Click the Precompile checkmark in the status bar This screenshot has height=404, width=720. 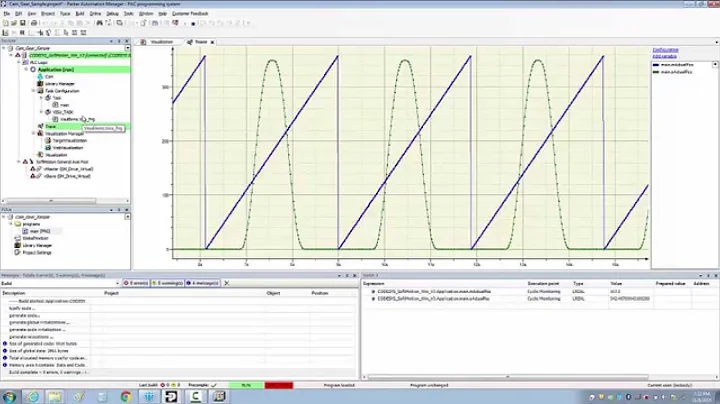pos(214,385)
